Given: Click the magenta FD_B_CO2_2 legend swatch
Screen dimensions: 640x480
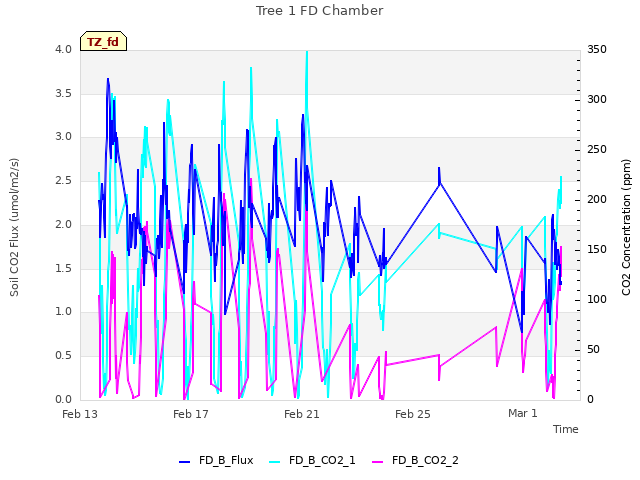Looking at the screenshot, I should pyautogui.click(x=378, y=462).
